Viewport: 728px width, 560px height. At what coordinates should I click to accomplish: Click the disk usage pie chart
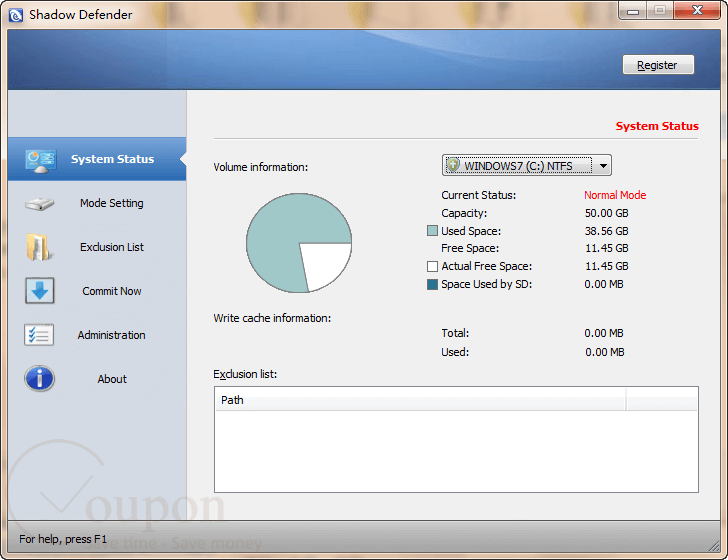299,243
